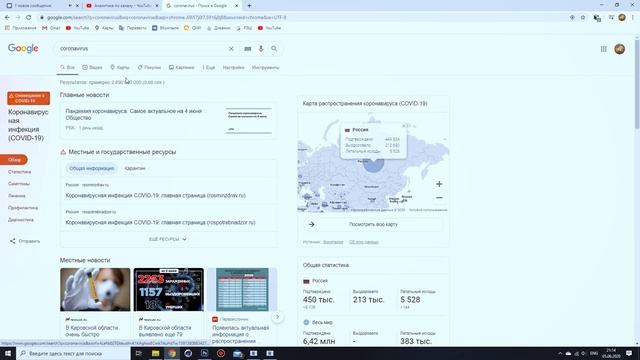
Task: Select Профилактика in the left sidebar
Action: (23, 208)
